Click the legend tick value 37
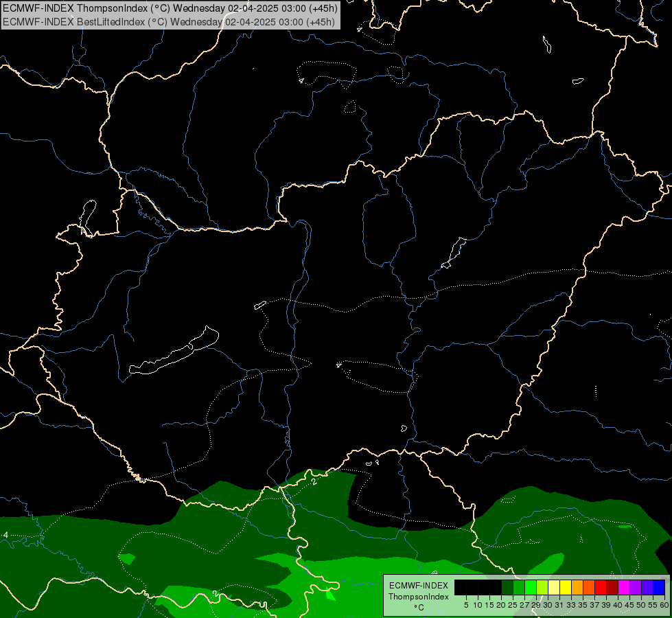 [x=594, y=605]
